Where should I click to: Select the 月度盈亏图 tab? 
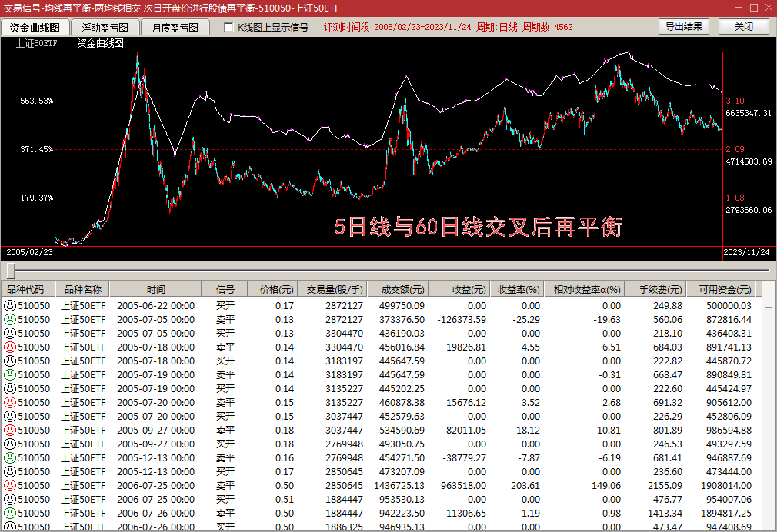[x=175, y=28]
